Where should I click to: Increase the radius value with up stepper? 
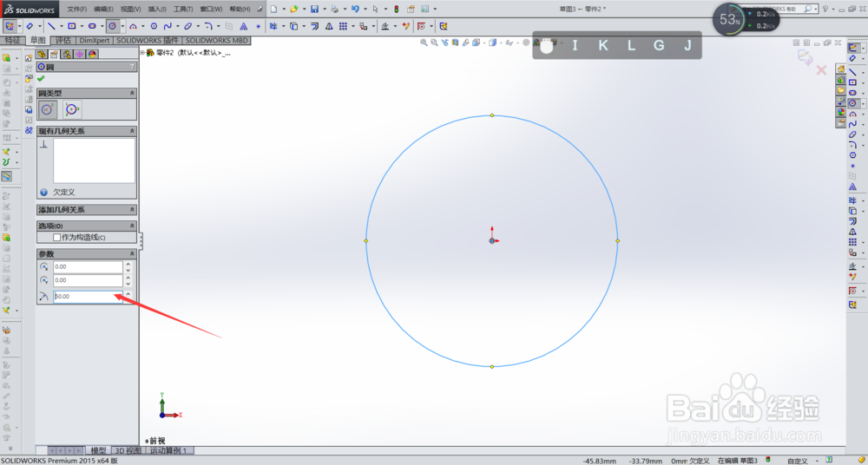tap(128, 293)
